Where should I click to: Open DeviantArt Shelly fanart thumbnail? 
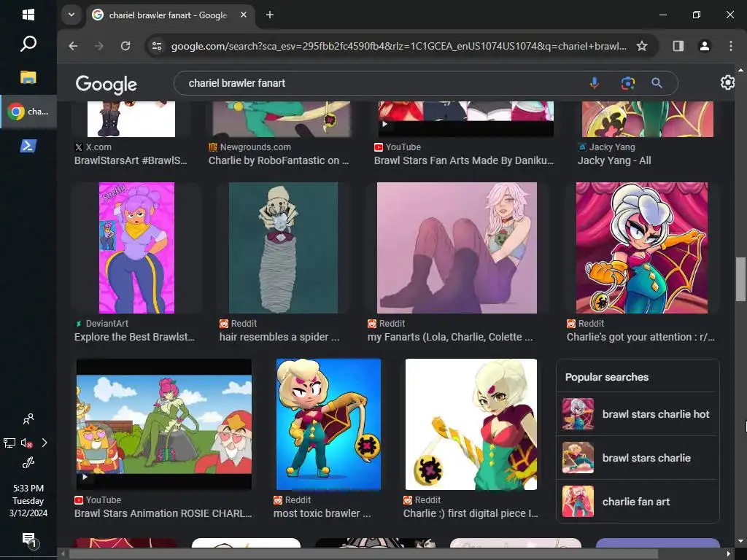tap(136, 248)
